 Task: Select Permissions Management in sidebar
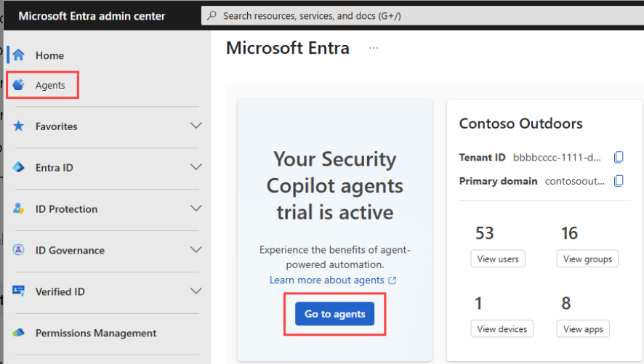click(96, 333)
